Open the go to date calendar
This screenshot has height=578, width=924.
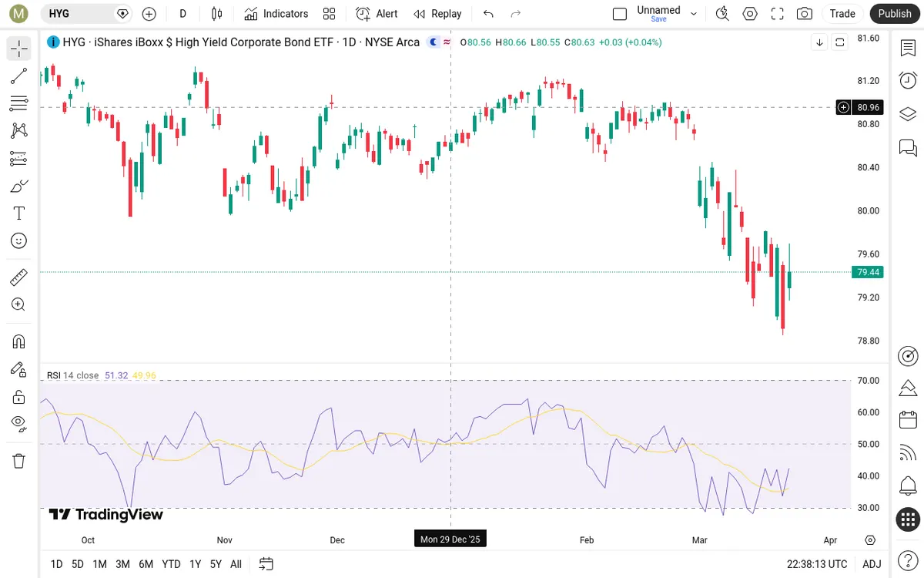pos(266,564)
